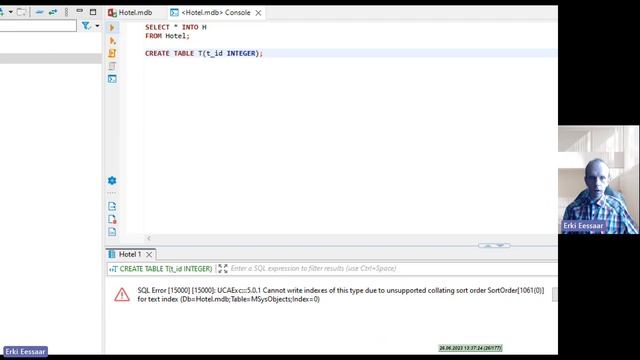The width and height of the screenshot is (640, 360).
Task: Open the SQL console terminal icon
Action: point(112,78)
